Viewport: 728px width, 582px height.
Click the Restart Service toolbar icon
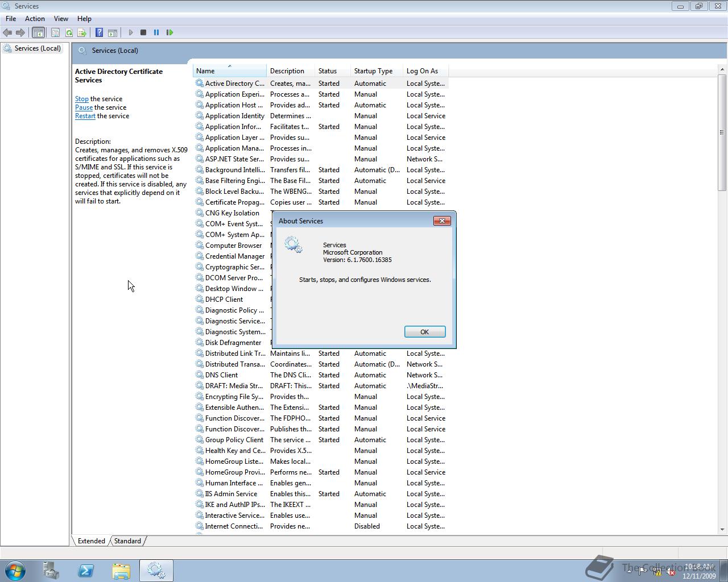tap(169, 32)
